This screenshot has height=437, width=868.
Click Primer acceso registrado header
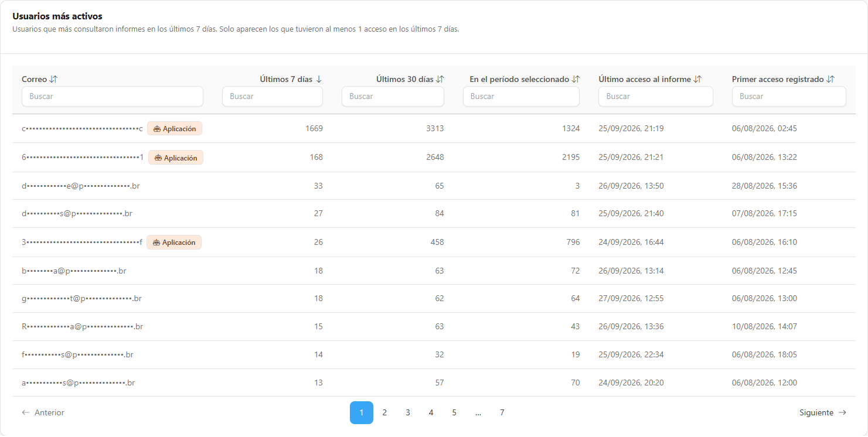[778, 79]
